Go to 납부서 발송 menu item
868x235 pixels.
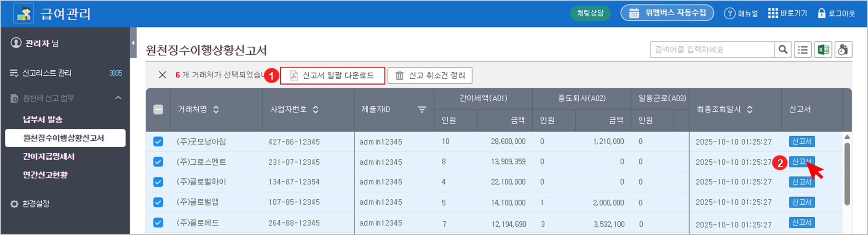[42, 119]
